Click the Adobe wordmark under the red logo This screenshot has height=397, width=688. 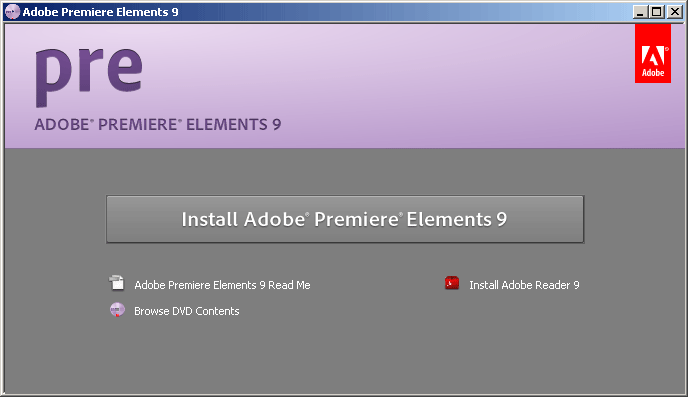(653, 73)
